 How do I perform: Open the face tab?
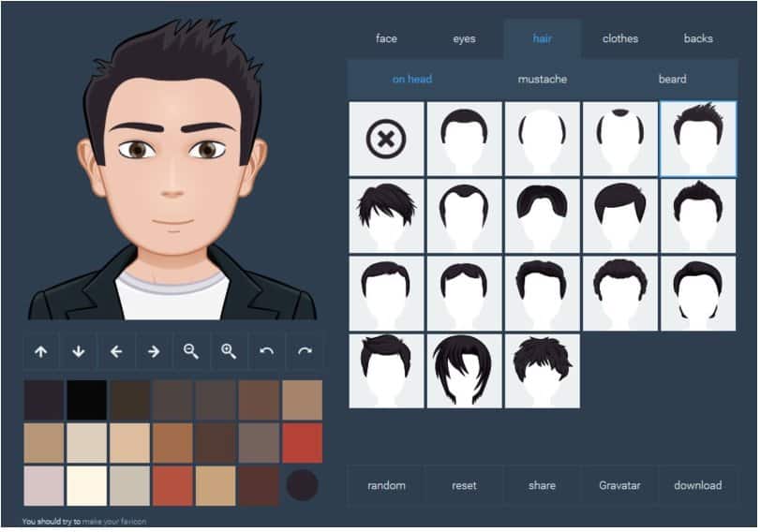tap(386, 38)
